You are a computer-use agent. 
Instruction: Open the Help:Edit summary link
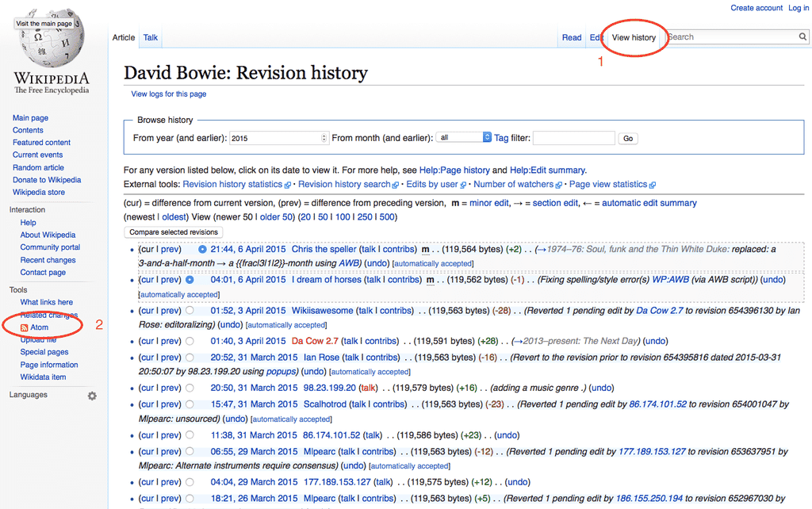[x=547, y=170]
